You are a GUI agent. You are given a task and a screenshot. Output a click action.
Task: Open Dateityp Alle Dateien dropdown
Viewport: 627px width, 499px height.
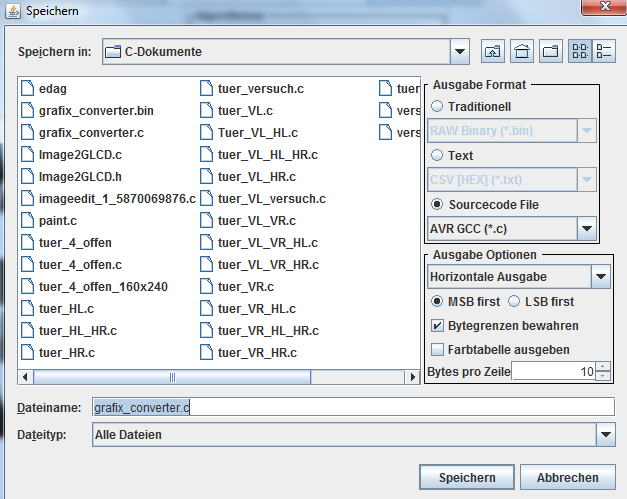click(606, 434)
